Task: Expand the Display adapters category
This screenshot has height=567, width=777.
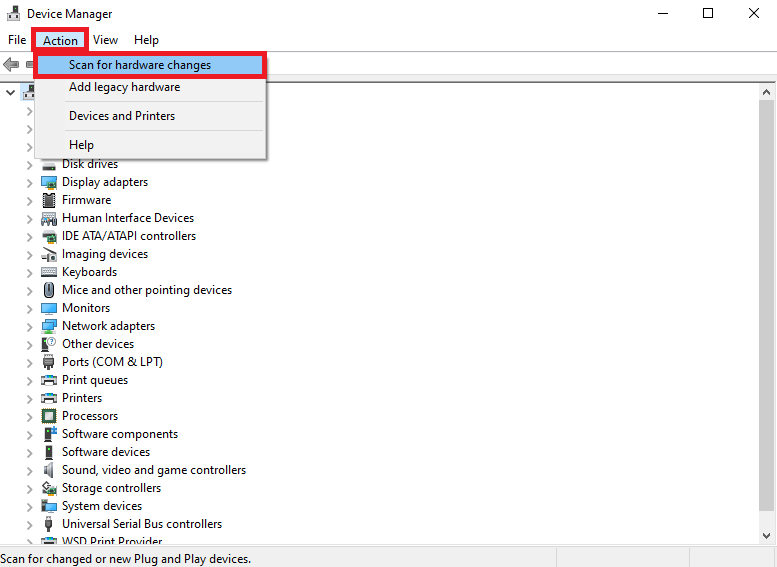Action: coord(29,183)
